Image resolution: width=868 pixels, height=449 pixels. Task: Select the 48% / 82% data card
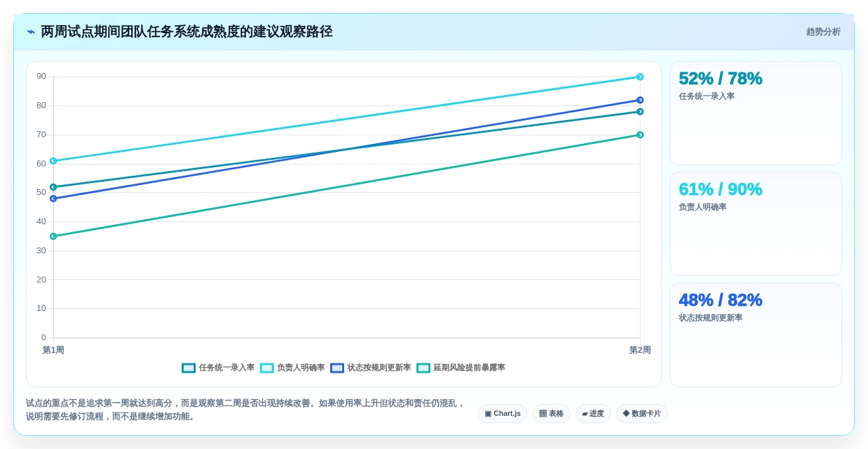pyautogui.click(x=755, y=334)
